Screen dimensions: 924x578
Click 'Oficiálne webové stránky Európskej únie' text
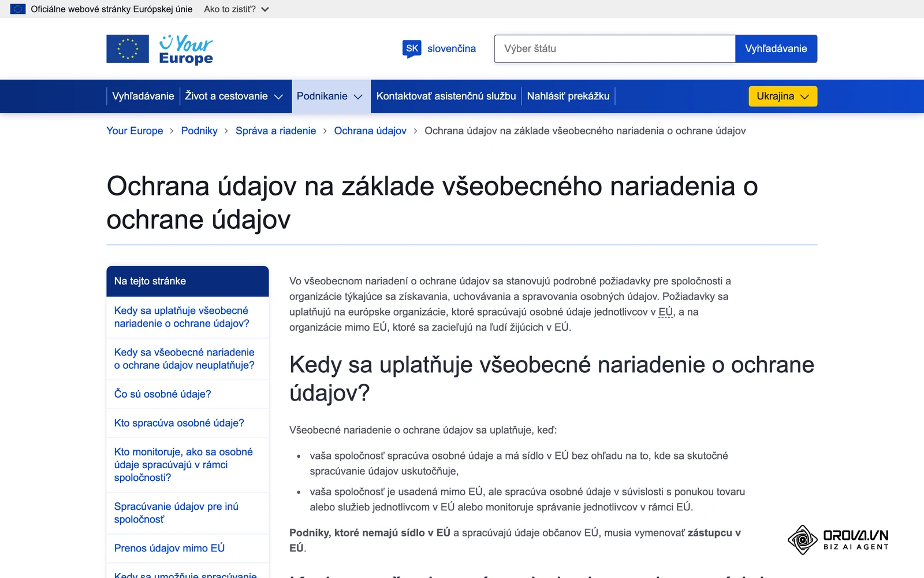click(x=111, y=9)
